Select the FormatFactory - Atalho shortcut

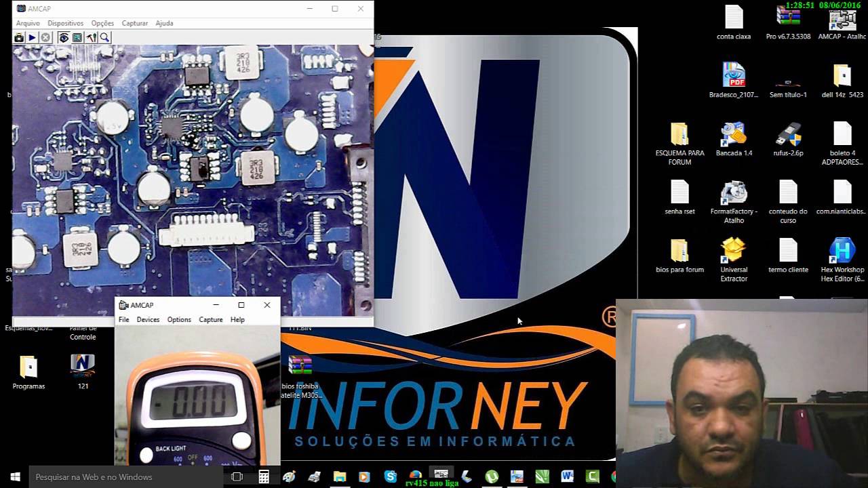coord(734,202)
